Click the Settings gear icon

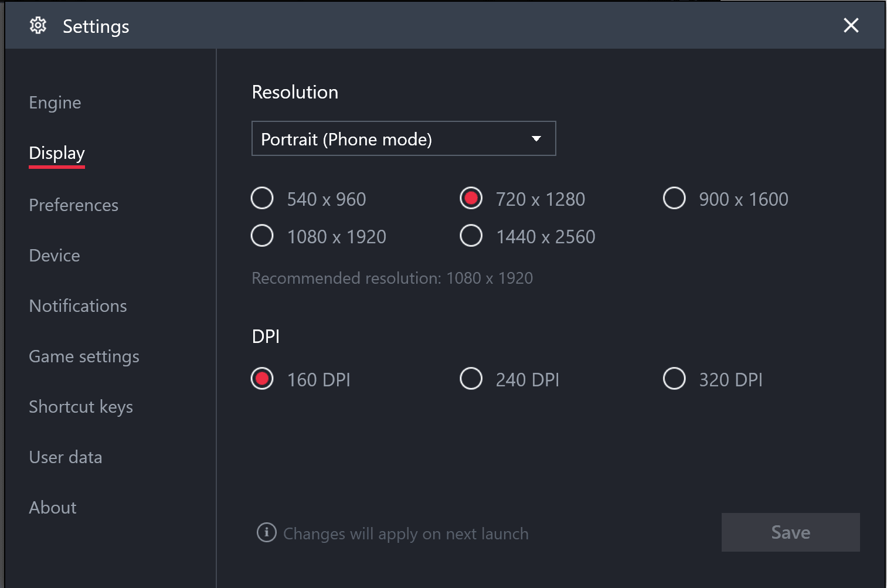[x=38, y=26]
